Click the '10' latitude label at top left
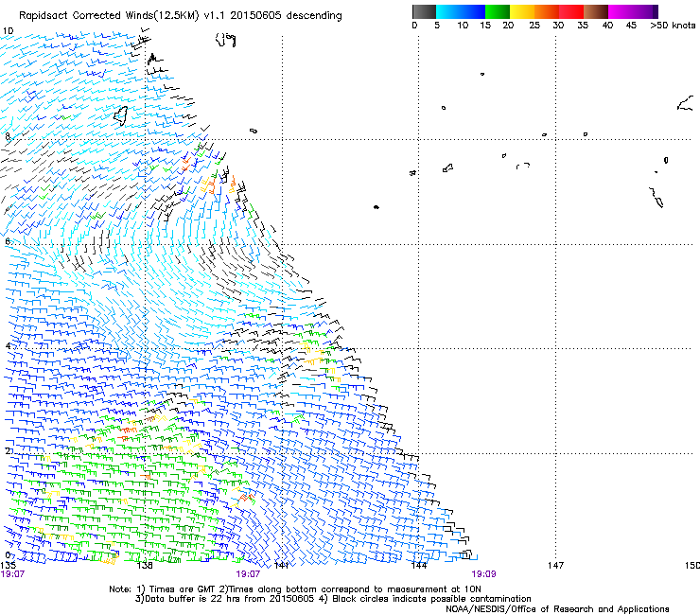 point(8,31)
